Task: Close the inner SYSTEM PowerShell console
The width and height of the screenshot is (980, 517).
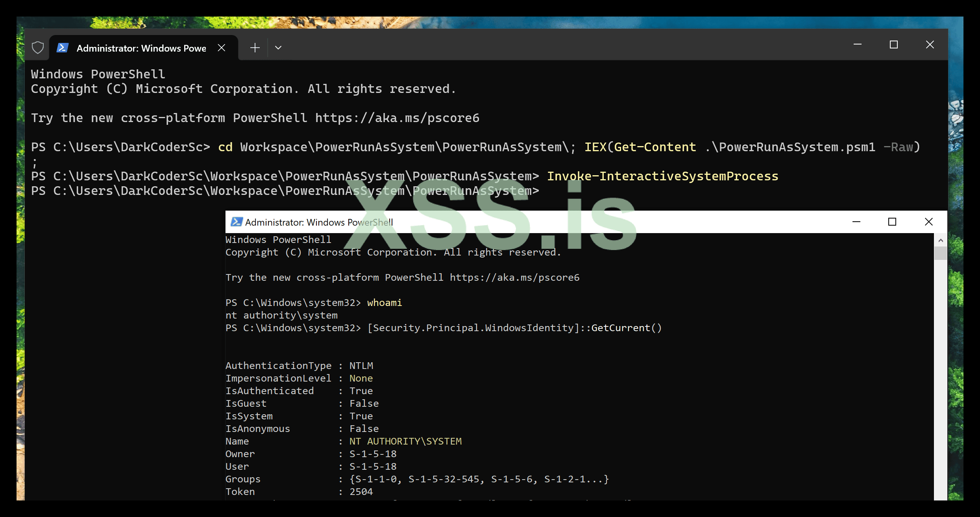Action: point(928,222)
